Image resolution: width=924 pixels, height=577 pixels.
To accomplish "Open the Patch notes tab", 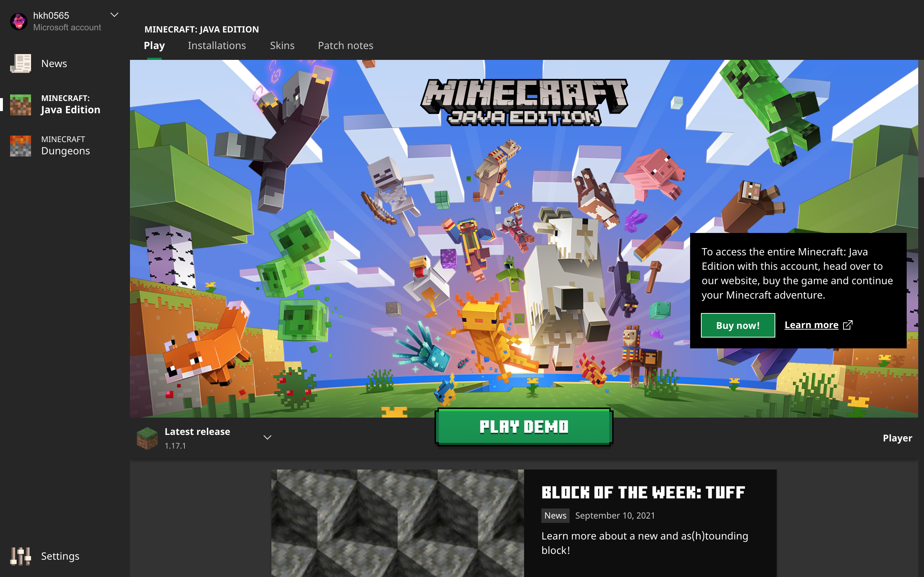I will (x=345, y=45).
